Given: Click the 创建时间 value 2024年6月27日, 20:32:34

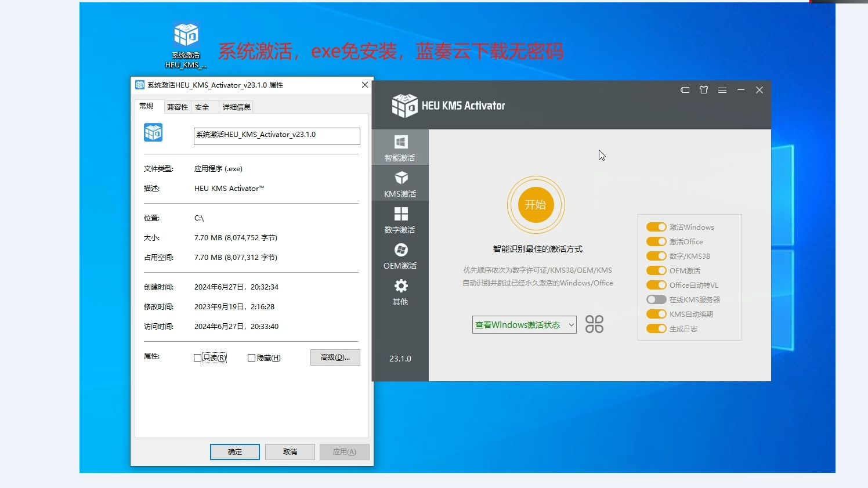Looking at the screenshot, I should coord(236,287).
